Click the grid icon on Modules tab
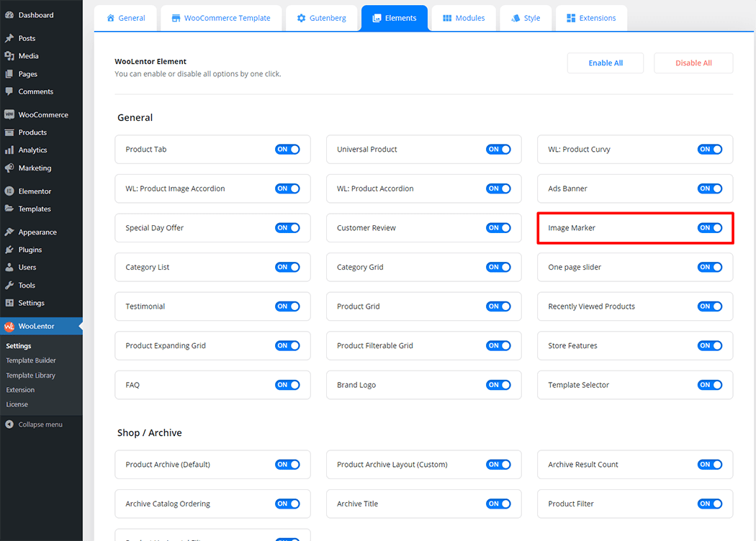Screen dimensions: 756x541 click(x=447, y=18)
